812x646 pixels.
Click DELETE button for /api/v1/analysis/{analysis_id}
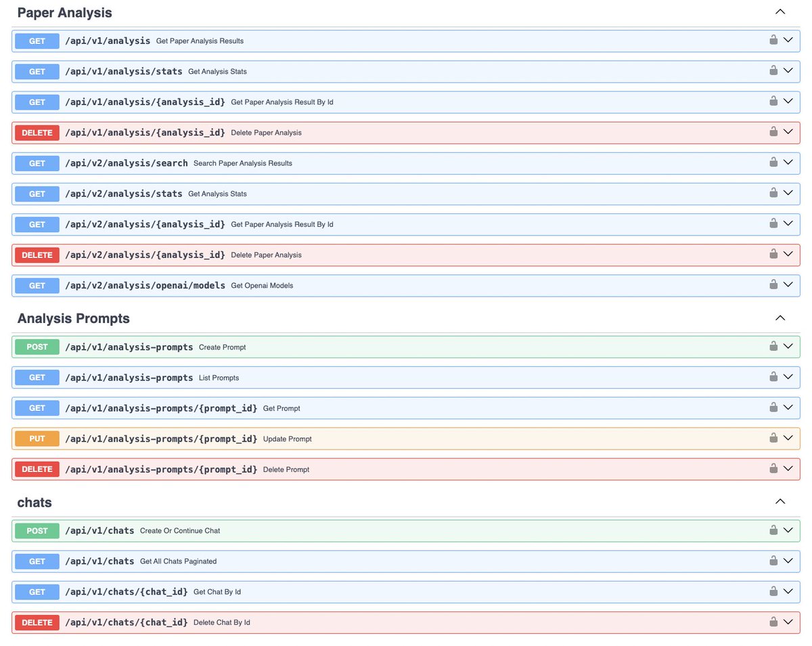pyautogui.click(x=37, y=133)
